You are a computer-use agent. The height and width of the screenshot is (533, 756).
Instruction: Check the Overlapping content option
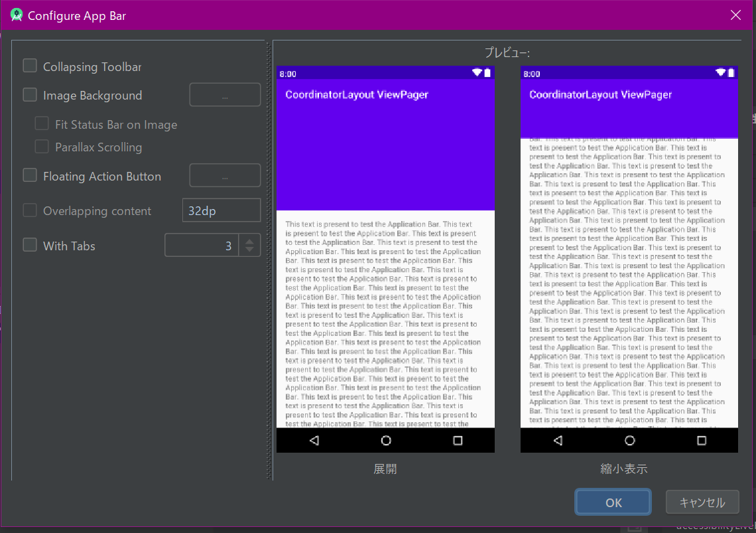(30, 210)
